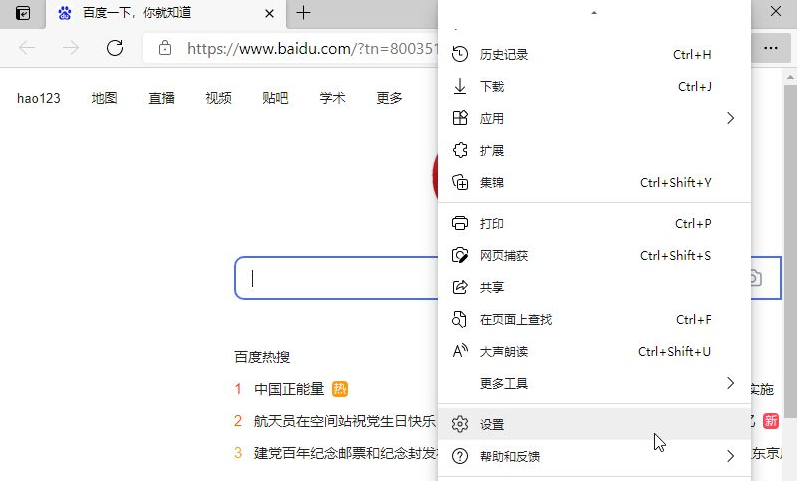797x481 pixels.
Task: Refresh the page with reload button
Action: pos(115,48)
